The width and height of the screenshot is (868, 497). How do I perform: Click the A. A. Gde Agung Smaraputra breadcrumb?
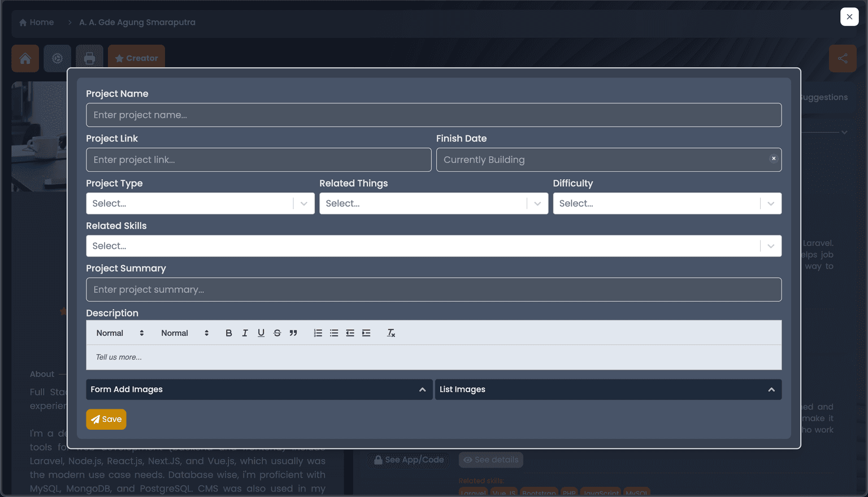point(137,22)
